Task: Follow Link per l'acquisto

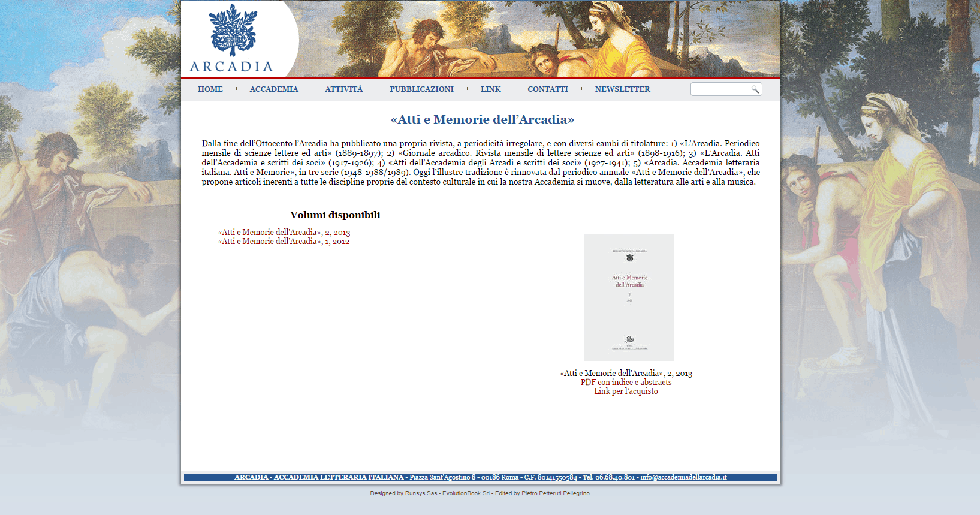Action: (626, 391)
